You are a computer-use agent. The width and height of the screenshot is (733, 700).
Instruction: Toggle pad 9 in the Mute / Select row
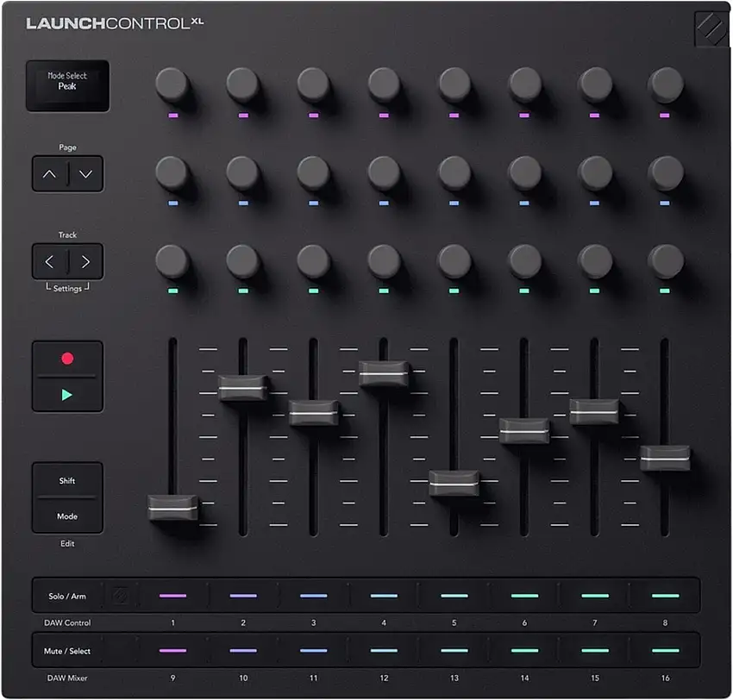pos(173,651)
